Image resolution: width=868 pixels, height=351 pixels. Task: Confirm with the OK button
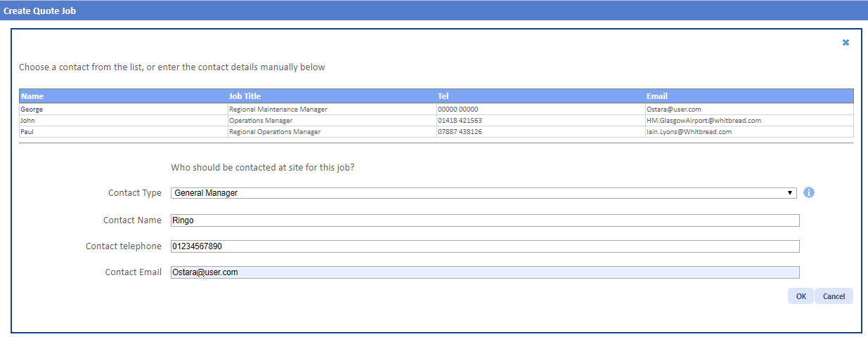(x=801, y=296)
